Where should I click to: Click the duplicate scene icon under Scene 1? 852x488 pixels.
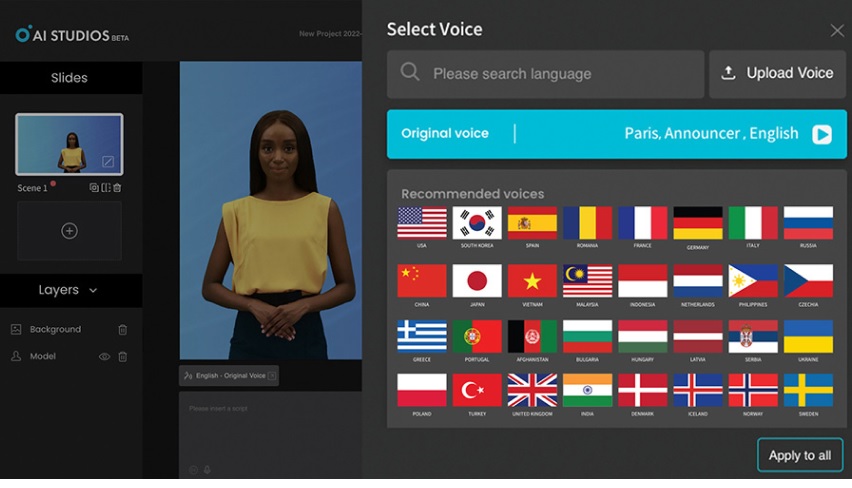[94, 187]
